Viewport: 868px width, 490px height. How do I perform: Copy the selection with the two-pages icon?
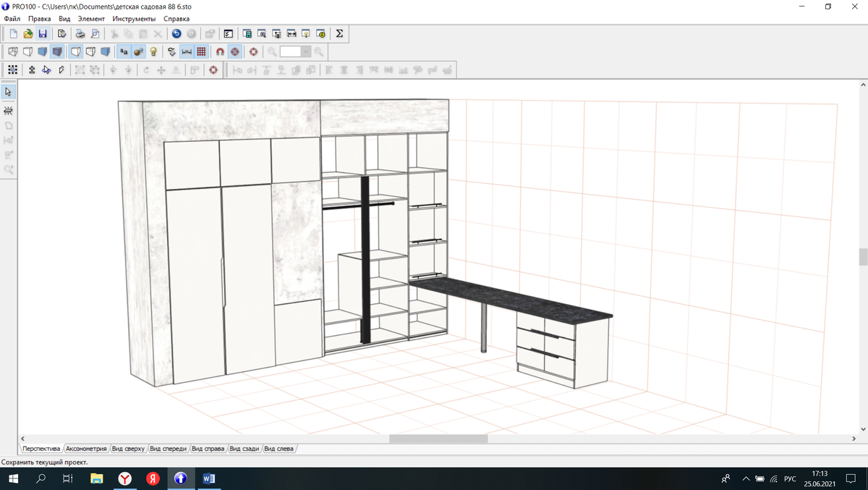click(129, 33)
